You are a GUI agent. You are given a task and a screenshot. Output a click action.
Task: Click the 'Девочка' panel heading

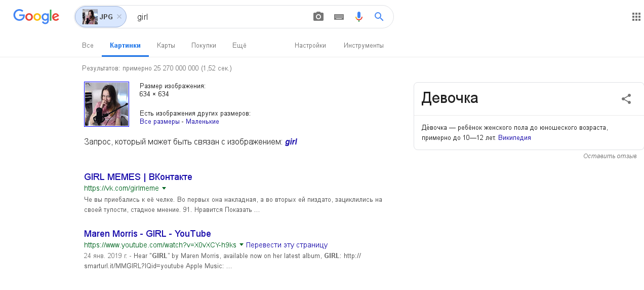point(450,98)
